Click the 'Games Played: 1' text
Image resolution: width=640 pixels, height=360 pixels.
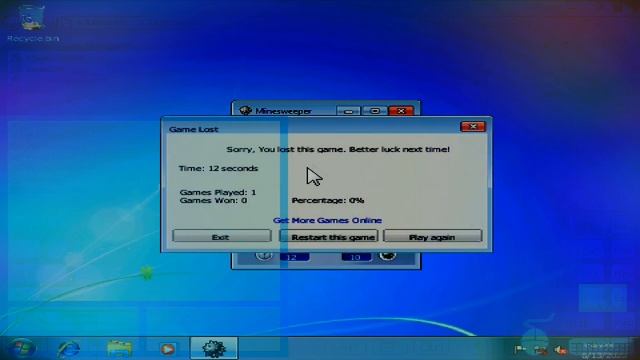pos(218,192)
